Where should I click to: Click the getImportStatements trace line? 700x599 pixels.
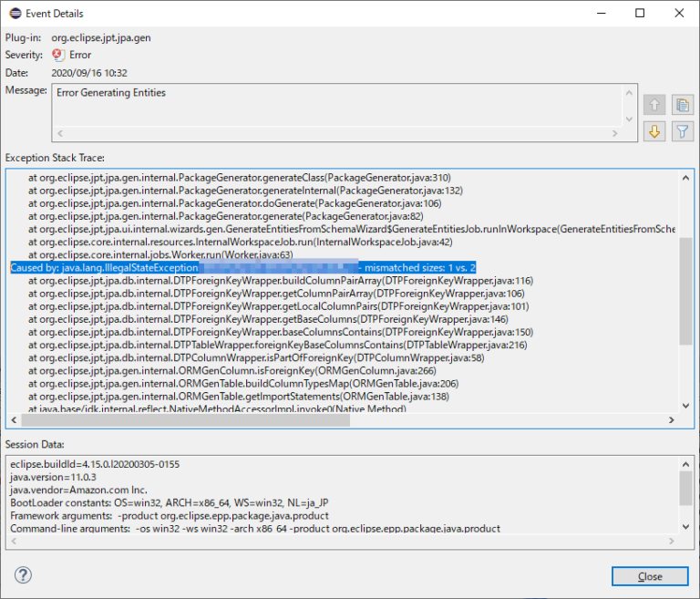coord(239,397)
